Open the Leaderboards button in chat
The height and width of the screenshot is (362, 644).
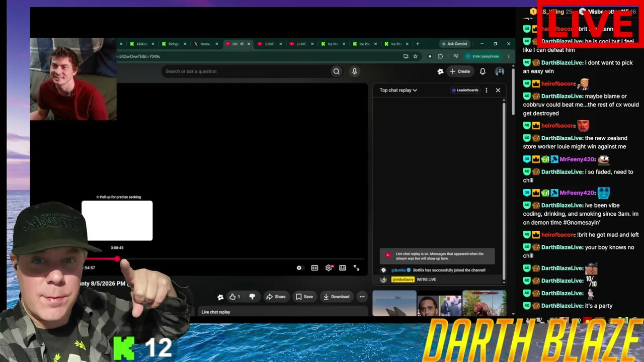[x=465, y=90]
